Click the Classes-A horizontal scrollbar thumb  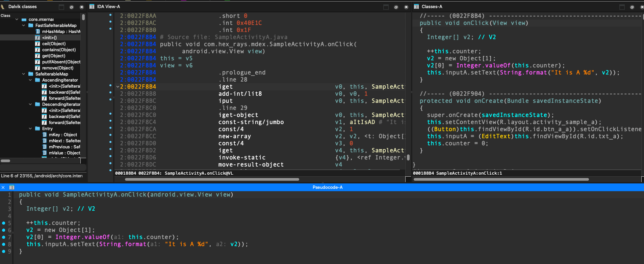pyautogui.click(x=501, y=179)
